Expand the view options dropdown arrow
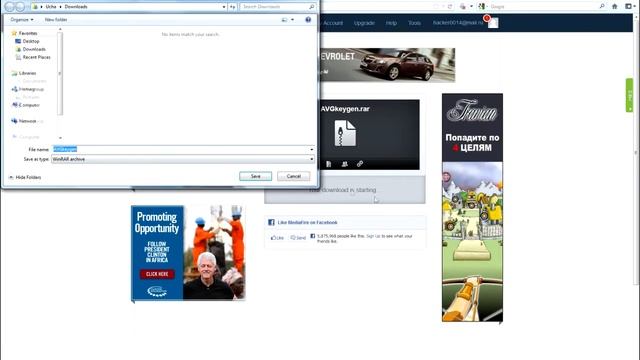 [292, 20]
